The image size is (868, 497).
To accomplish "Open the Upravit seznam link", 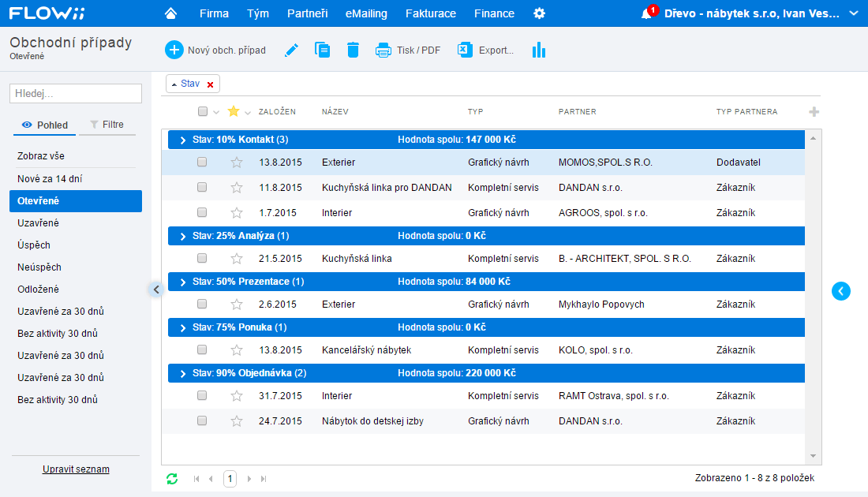I will [76, 469].
